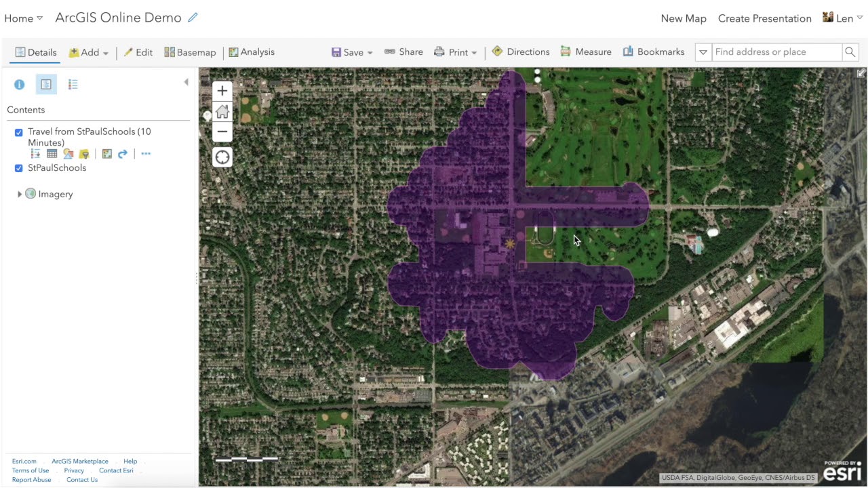Viewport: 868px width, 488px height.
Task: Rerun analysis with the blue arrow icon
Action: click(123, 155)
